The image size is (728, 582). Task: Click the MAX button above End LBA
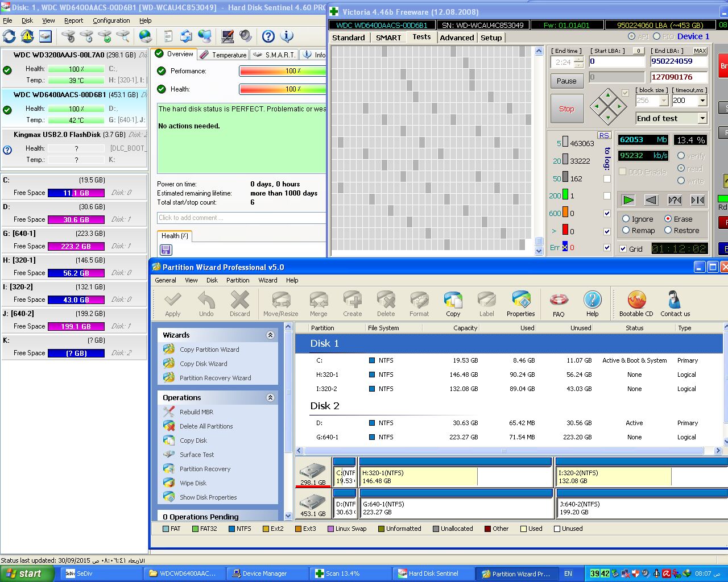click(x=700, y=51)
